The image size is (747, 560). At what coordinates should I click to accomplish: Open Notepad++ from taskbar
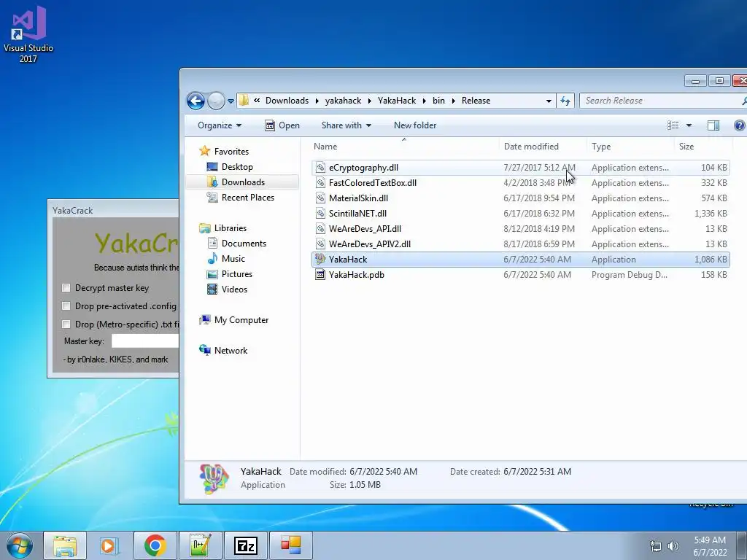coord(200,545)
